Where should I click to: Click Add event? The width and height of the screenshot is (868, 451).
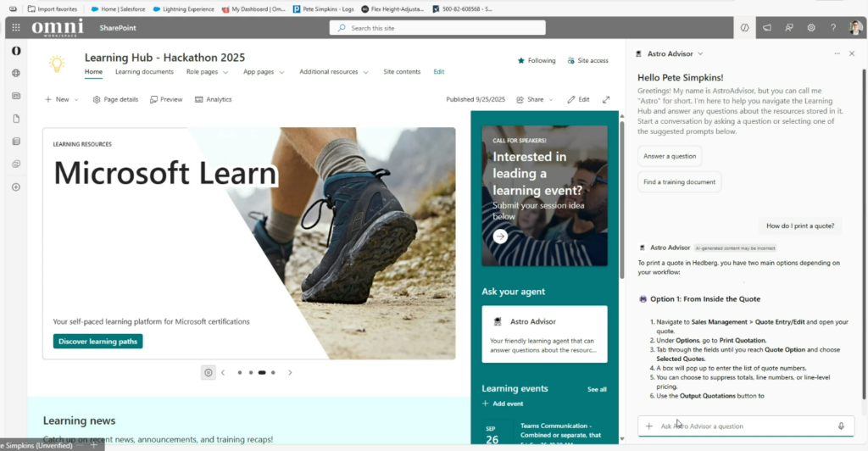[x=502, y=404]
